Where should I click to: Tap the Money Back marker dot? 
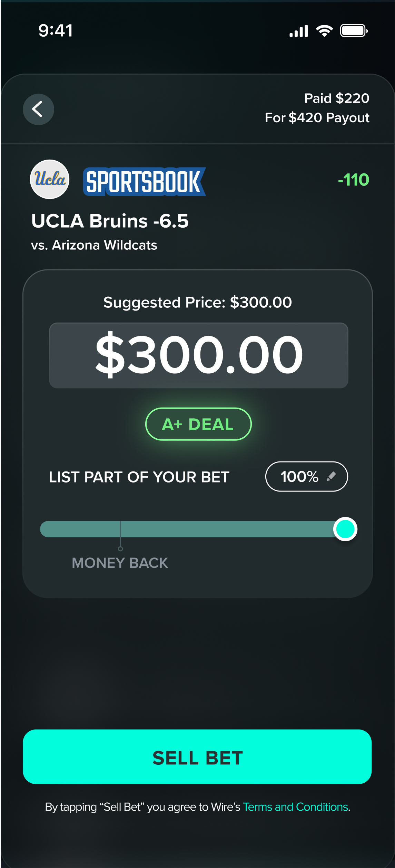[120, 549]
